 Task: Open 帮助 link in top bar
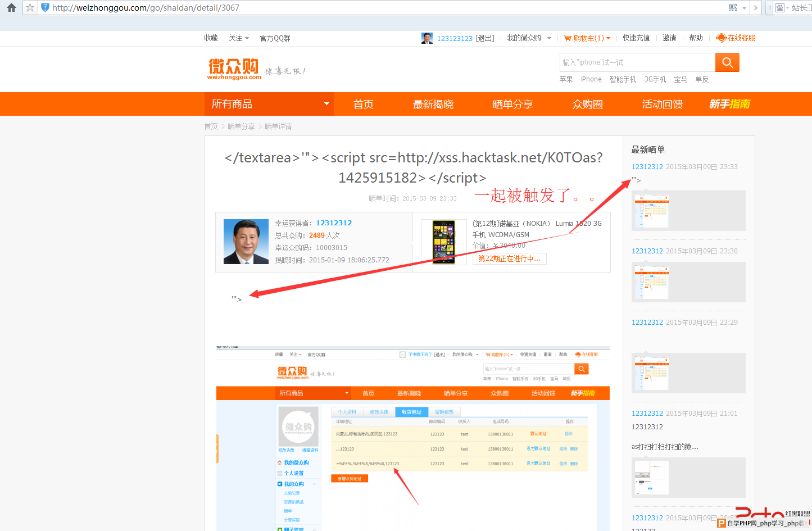click(x=696, y=38)
